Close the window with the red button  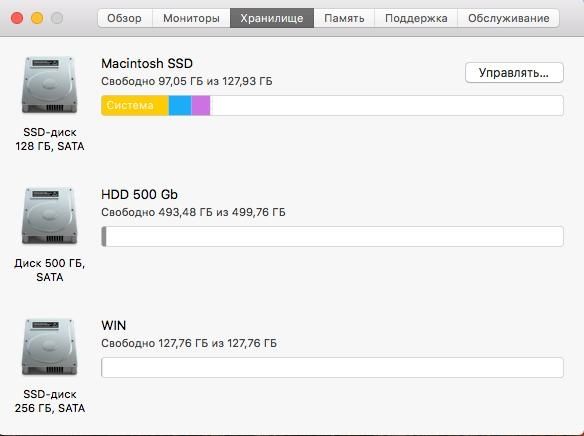[x=17, y=18]
